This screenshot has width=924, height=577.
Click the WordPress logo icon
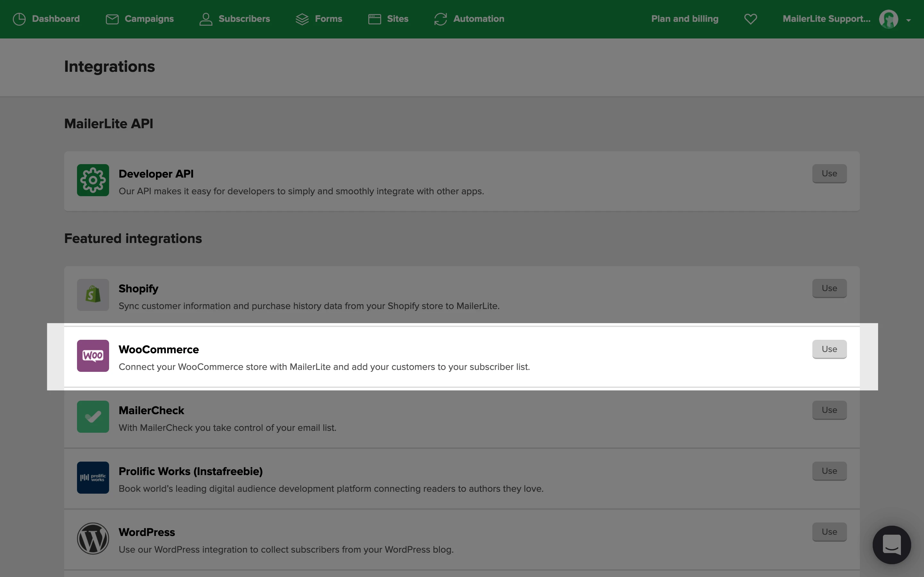point(93,539)
